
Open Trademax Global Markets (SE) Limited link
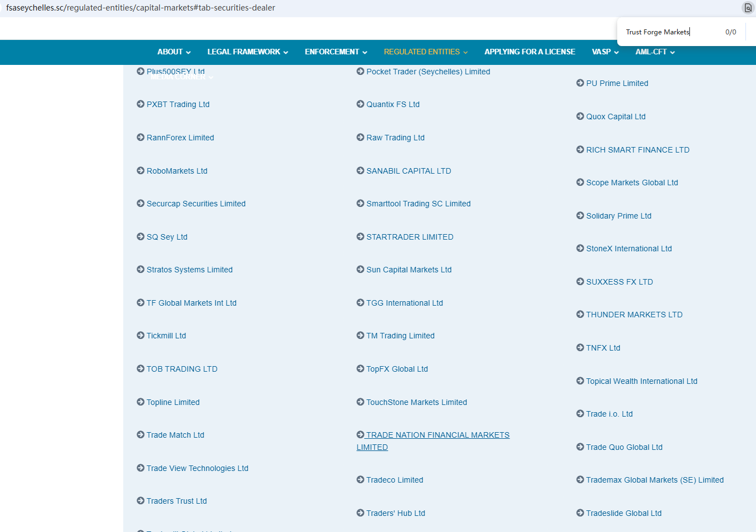pyautogui.click(x=655, y=480)
